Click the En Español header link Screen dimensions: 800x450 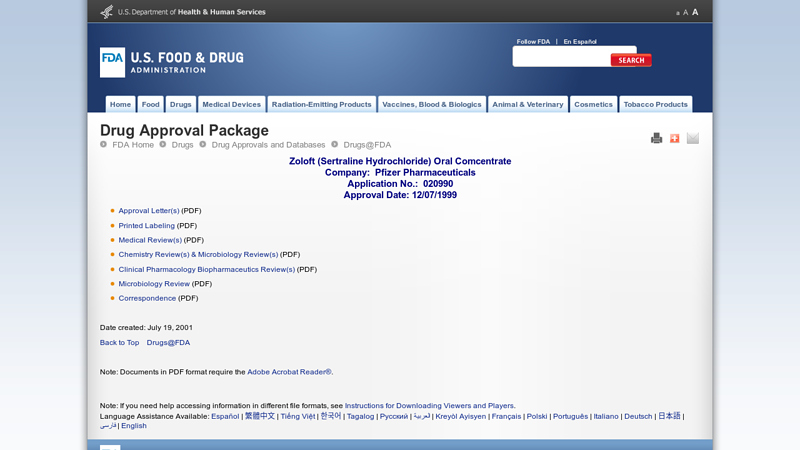[x=580, y=42]
